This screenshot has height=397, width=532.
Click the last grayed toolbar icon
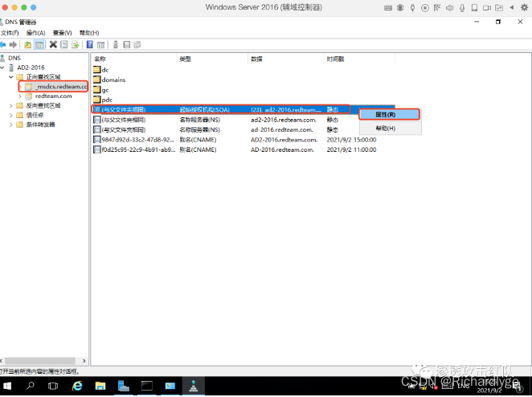click(137, 44)
